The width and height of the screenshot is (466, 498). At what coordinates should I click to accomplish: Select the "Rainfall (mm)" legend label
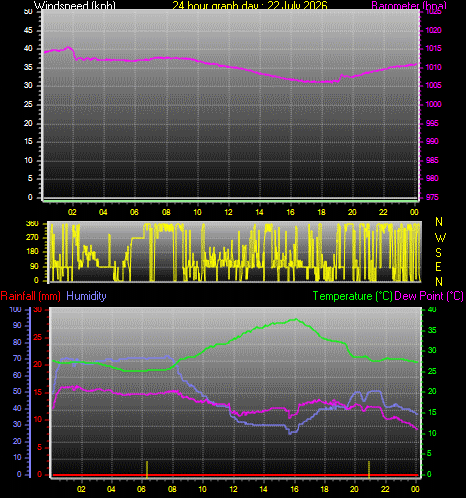(31, 296)
